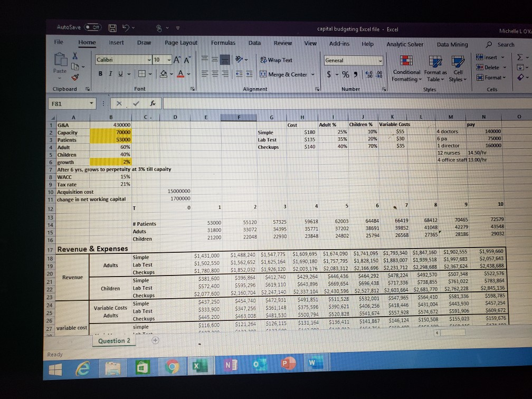Click the Top Align icon

(205, 59)
